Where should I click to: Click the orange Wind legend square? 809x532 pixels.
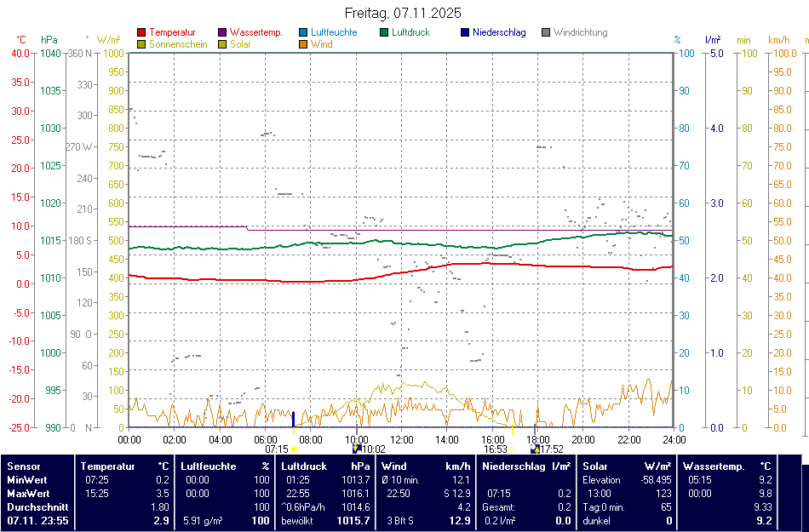[303, 44]
